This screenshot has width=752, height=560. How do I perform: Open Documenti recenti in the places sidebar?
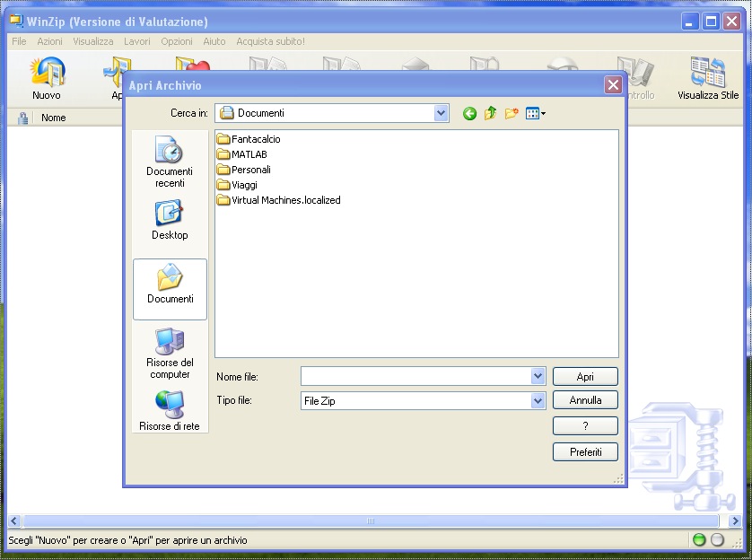[x=170, y=162]
